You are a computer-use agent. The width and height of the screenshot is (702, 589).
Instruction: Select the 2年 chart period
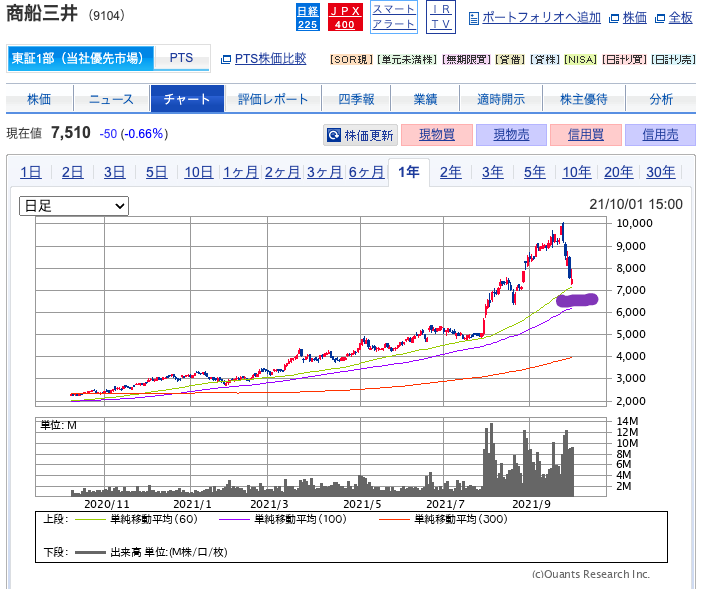(x=451, y=172)
